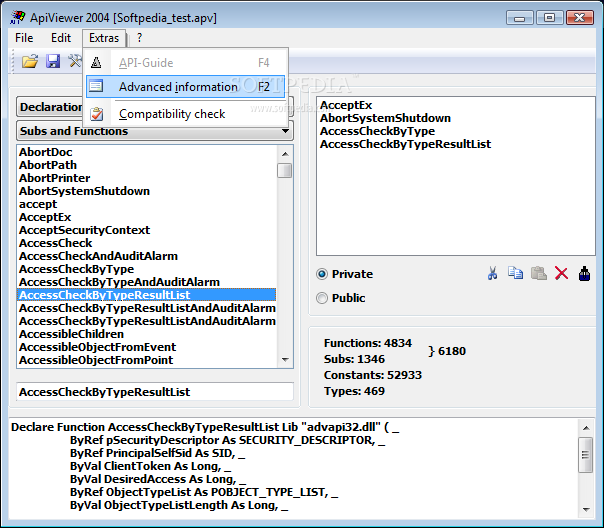Screen dimensions: 604x528
Task: Open the Declaration dropdown box
Action: [x=155, y=107]
